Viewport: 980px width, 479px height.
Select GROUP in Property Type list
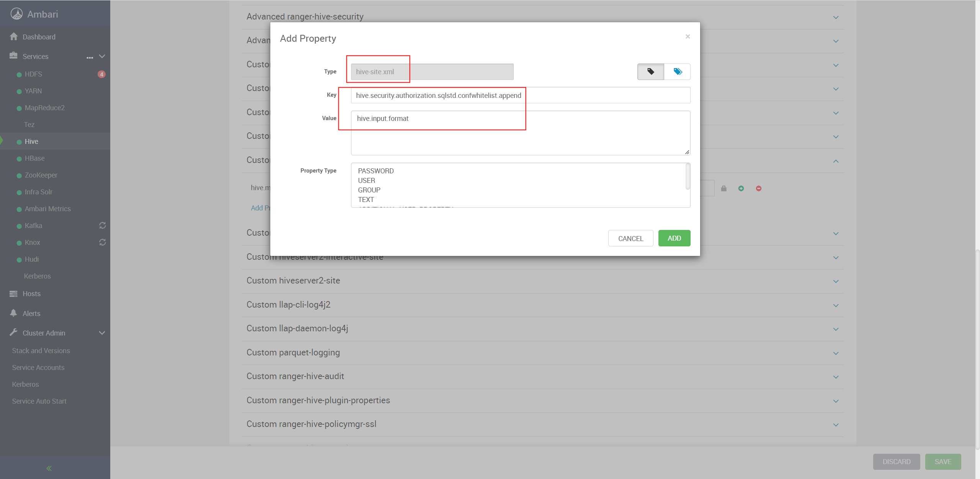[369, 190]
